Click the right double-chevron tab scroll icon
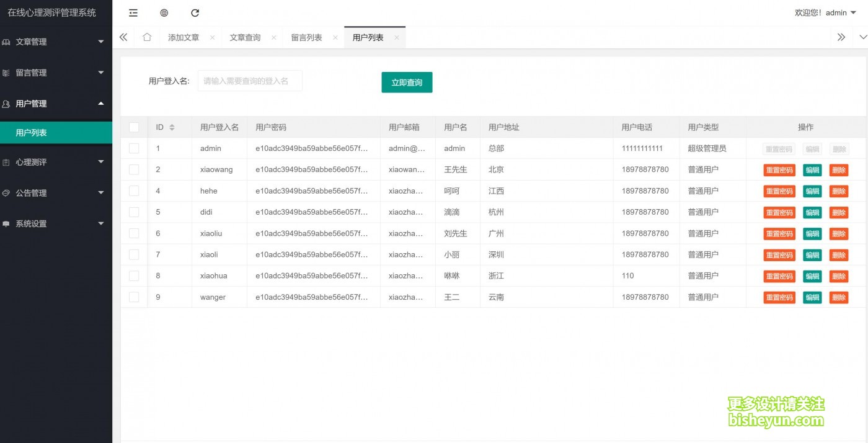 pos(841,37)
